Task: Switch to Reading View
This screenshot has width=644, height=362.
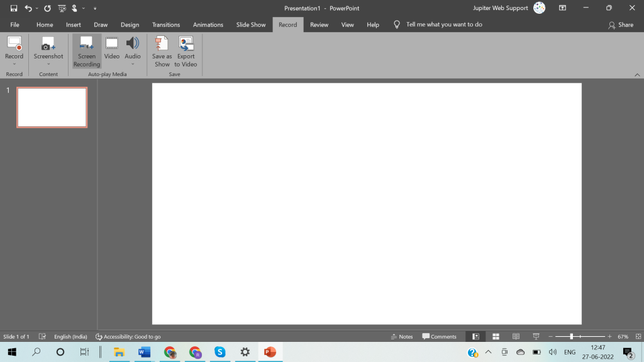Action: coord(516,337)
